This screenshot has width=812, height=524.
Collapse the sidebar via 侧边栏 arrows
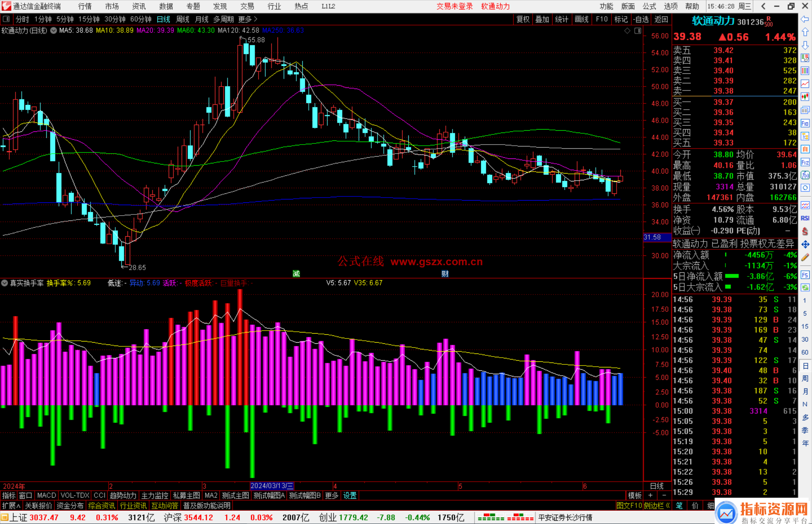[657, 506]
